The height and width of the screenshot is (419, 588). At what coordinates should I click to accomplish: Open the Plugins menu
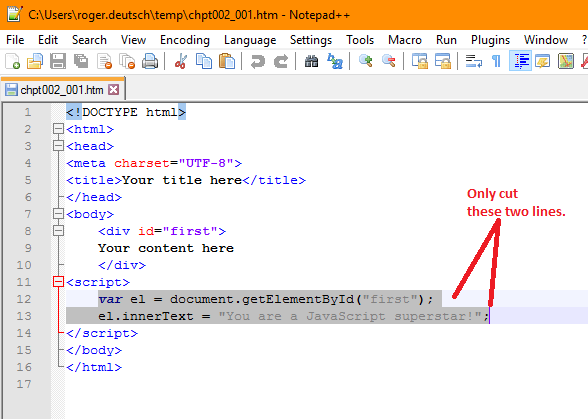coord(490,40)
